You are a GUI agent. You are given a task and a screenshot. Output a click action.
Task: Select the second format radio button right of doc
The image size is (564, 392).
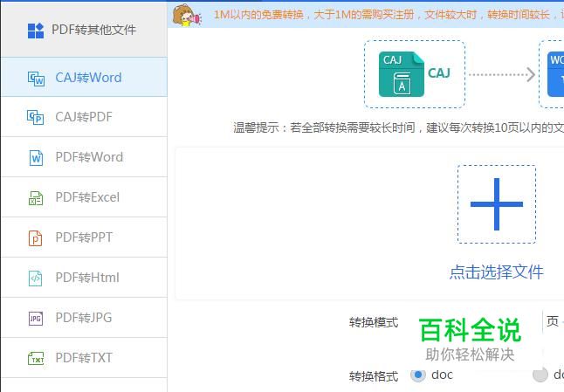pyautogui.click(x=540, y=375)
